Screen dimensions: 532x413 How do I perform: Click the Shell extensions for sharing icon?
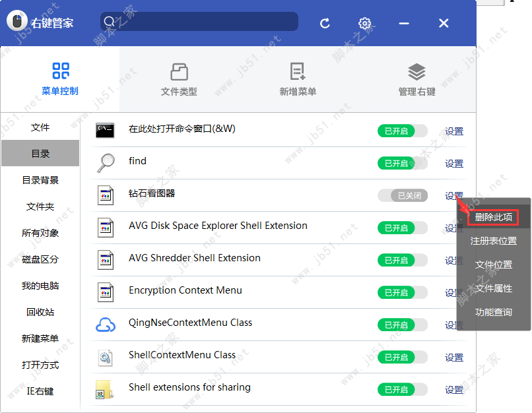point(104,389)
